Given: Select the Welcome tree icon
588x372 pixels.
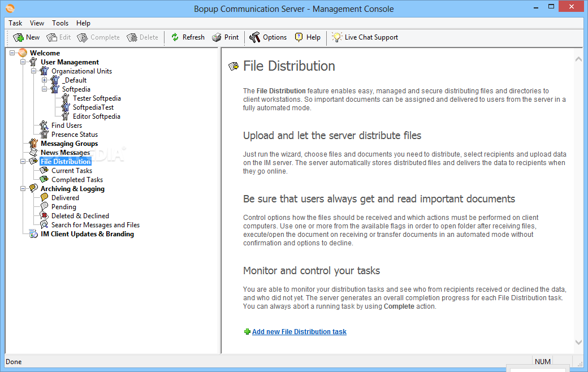Looking at the screenshot, I should tap(23, 53).
